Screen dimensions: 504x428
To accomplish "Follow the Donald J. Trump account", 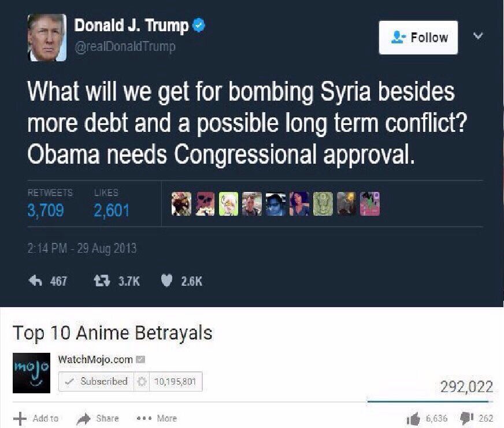I will click(x=418, y=37).
